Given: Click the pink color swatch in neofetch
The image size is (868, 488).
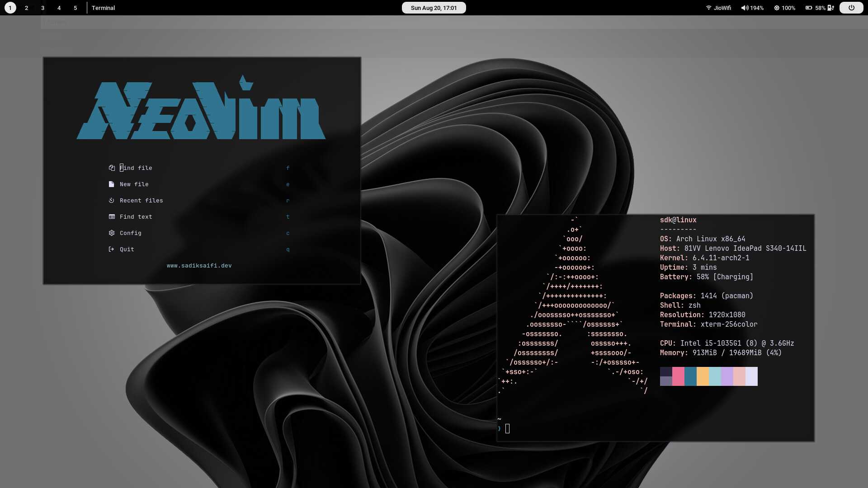Looking at the screenshot, I should (x=678, y=376).
